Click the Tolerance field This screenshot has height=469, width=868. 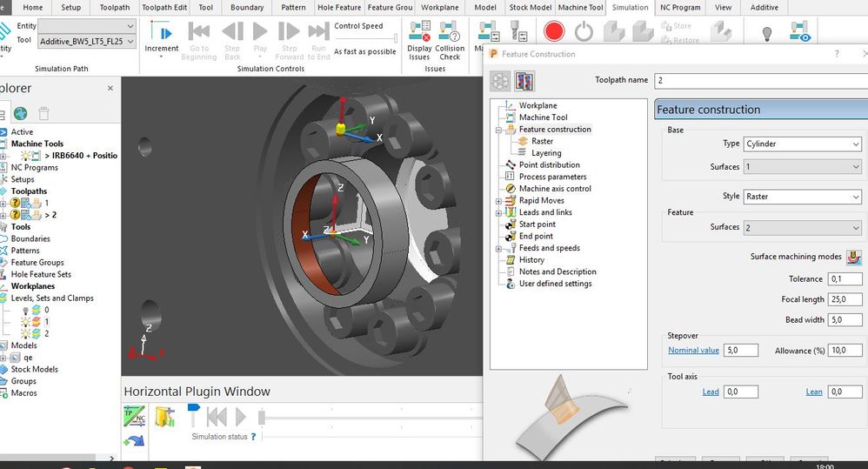click(x=845, y=279)
